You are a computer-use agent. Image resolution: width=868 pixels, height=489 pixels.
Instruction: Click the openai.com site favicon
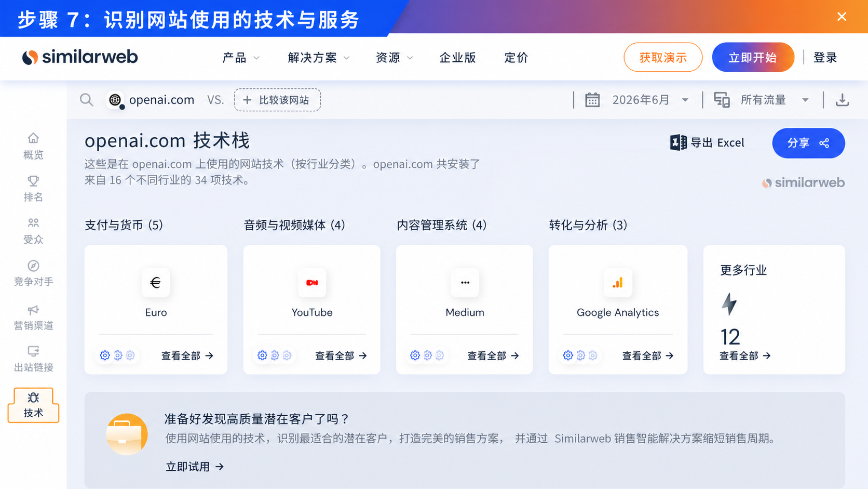115,100
